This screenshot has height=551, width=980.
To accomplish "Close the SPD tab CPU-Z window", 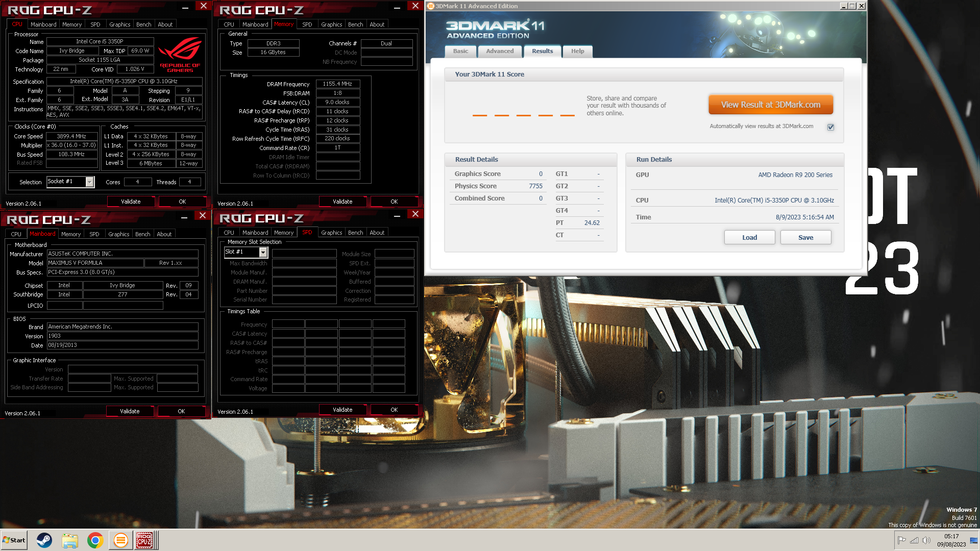I will pyautogui.click(x=415, y=214).
